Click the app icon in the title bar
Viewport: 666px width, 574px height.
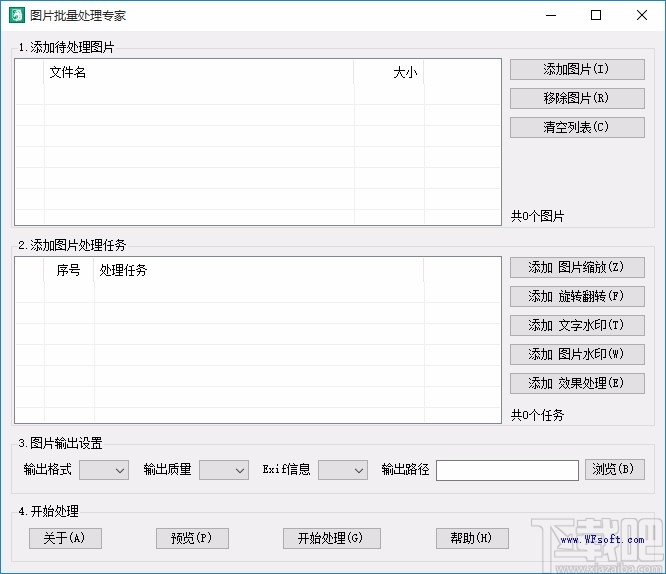click(17, 15)
